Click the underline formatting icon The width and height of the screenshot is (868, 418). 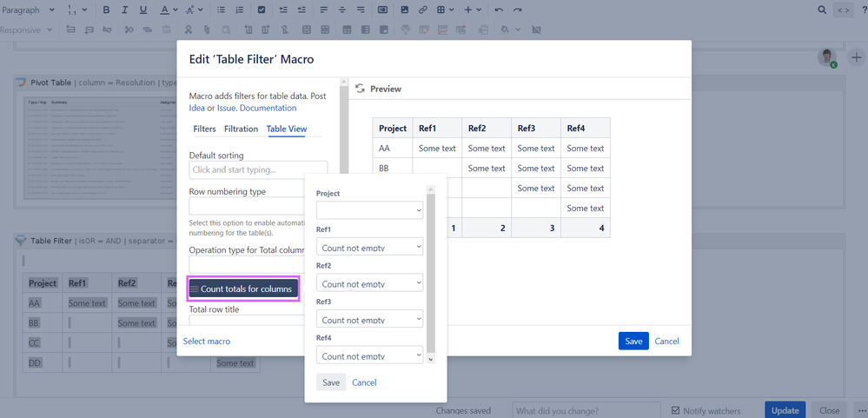tap(143, 10)
